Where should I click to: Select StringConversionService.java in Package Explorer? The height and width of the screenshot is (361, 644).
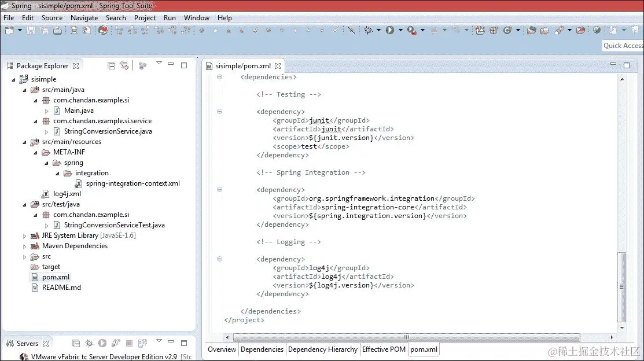[x=108, y=131]
